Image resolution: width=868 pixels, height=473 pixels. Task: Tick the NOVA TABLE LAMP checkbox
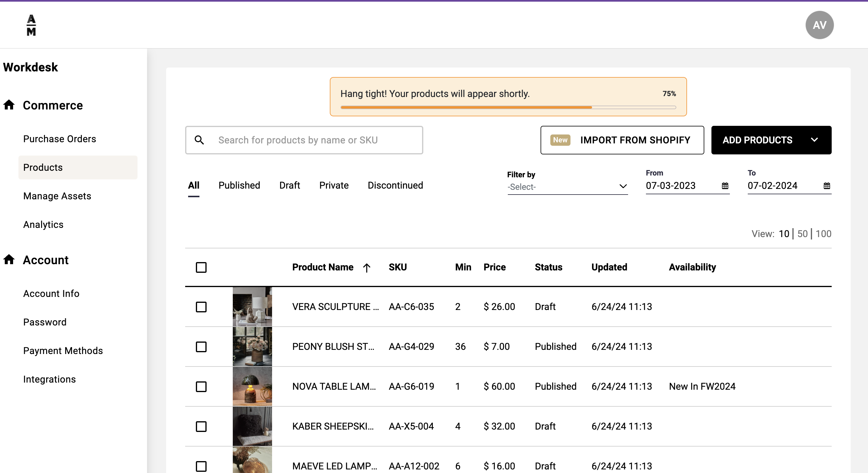tap(201, 386)
